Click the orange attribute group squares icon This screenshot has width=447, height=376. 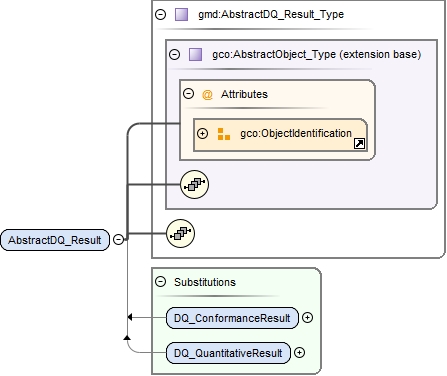click(x=223, y=134)
